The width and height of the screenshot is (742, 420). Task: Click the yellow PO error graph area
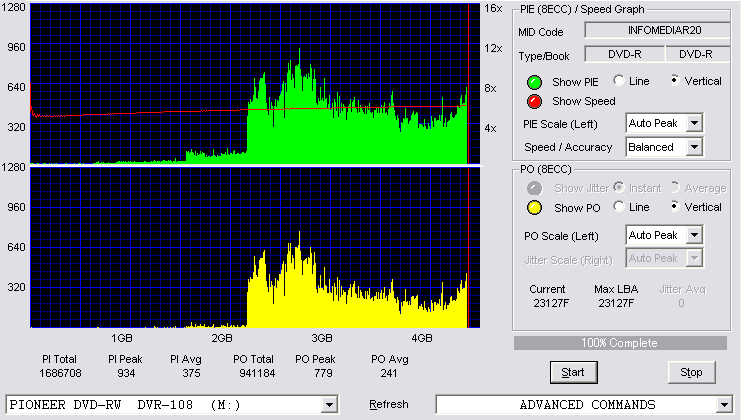[256, 248]
